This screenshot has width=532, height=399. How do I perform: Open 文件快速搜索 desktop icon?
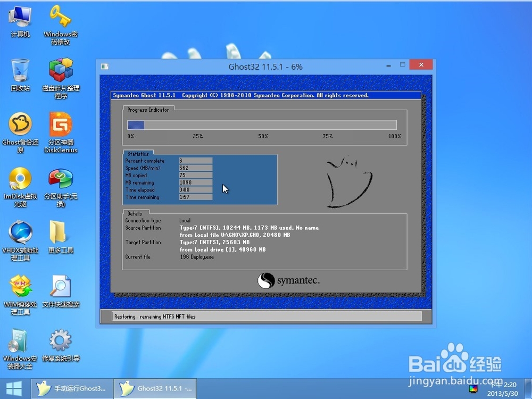tap(61, 292)
